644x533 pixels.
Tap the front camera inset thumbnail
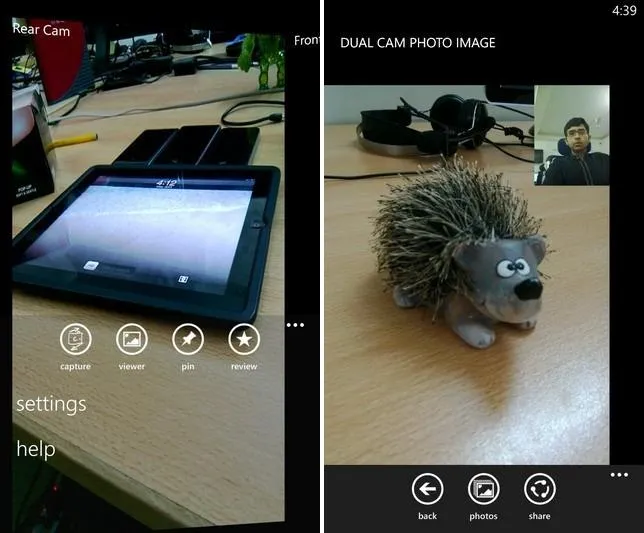coord(572,135)
